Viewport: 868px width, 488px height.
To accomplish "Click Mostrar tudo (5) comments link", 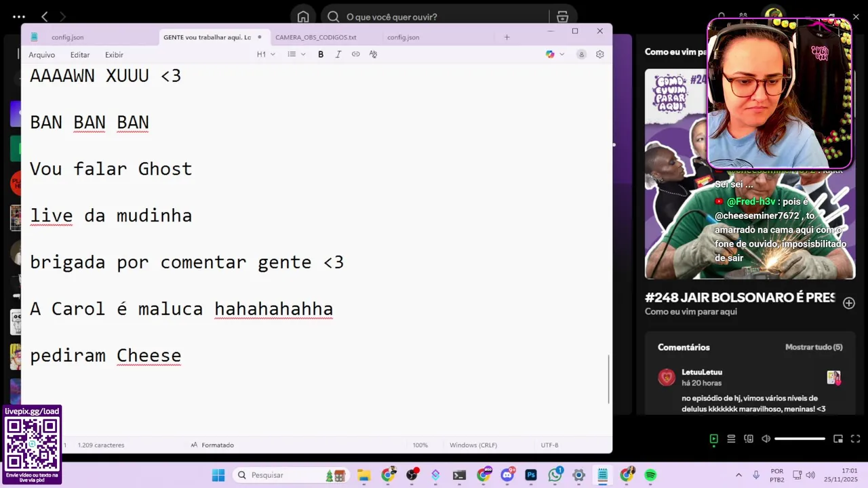I will [814, 347].
